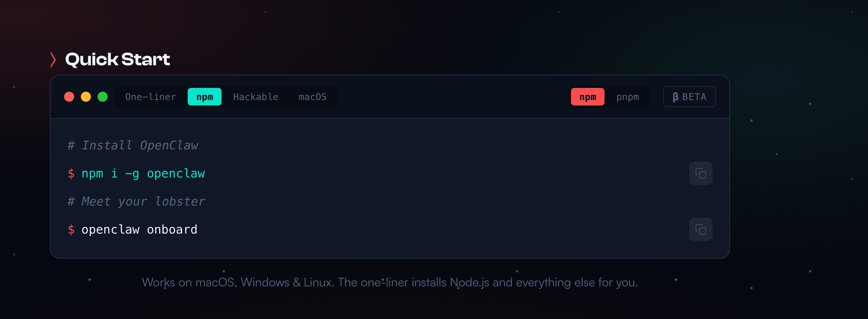Copy the npm install command

(x=700, y=173)
